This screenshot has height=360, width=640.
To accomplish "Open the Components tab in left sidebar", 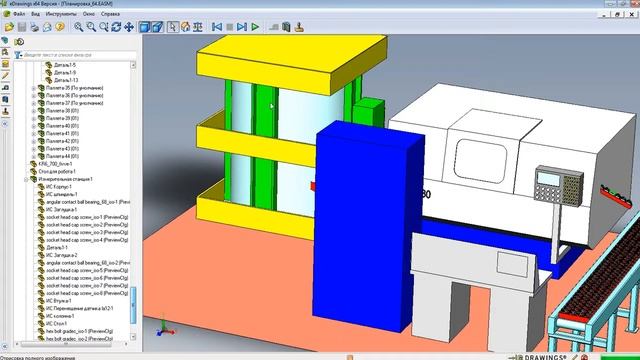I will (5, 40).
